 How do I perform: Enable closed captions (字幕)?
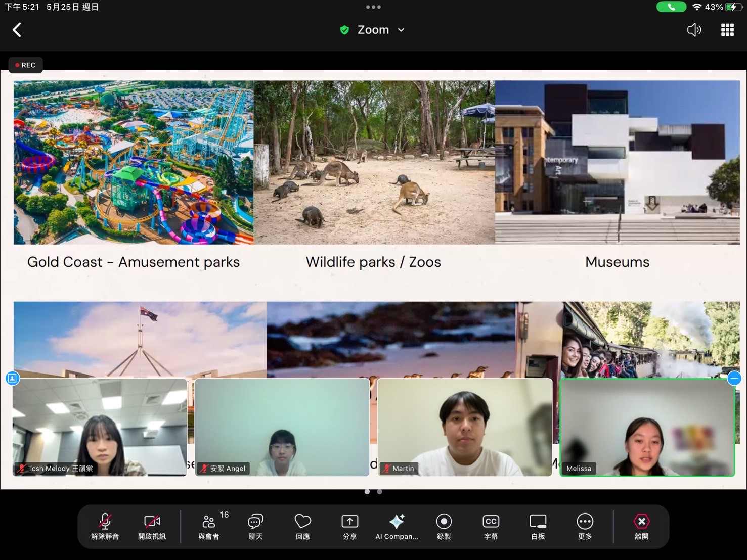[x=491, y=526]
